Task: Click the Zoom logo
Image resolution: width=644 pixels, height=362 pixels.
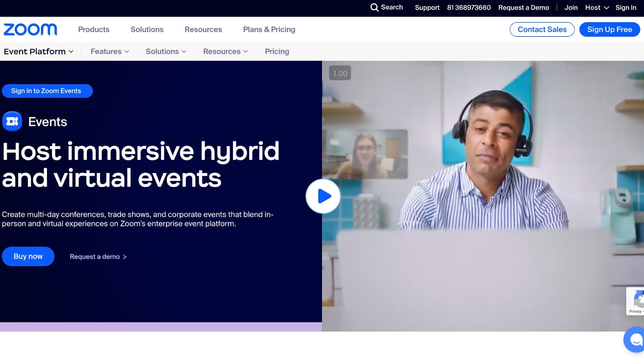Action: tap(30, 29)
